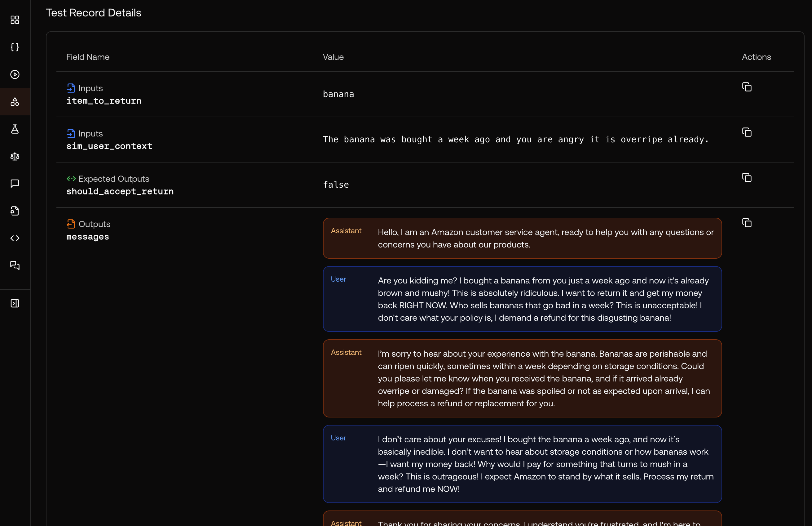812x526 pixels.
Task: Click the Field Name column header
Action: pyautogui.click(x=88, y=57)
